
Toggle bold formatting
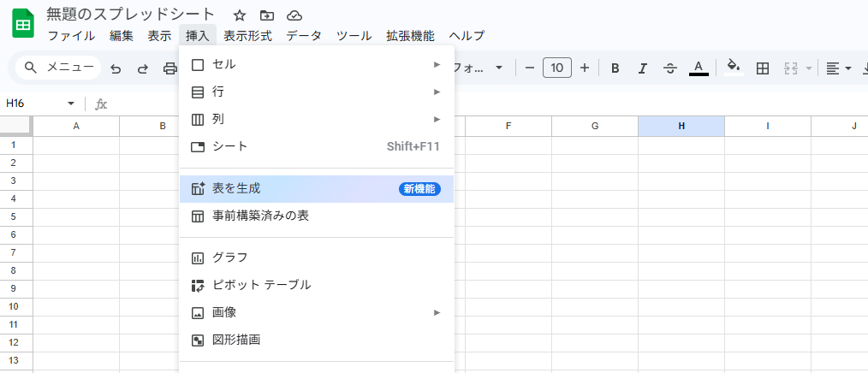pos(615,68)
